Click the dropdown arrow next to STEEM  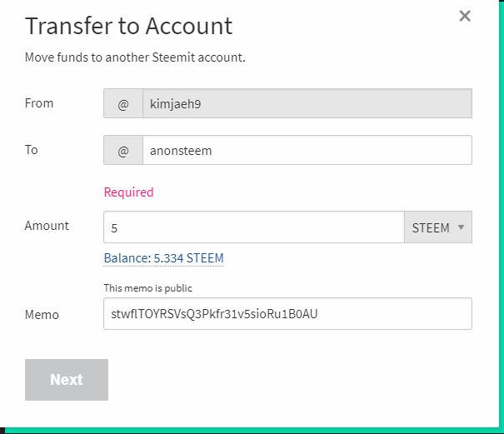(x=461, y=227)
